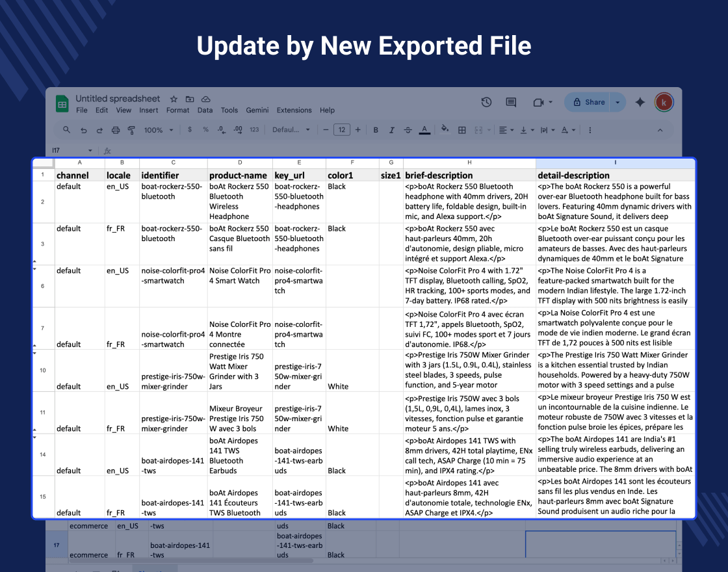Format as currency with dollar icon
This screenshot has width=728, height=572.
[189, 130]
